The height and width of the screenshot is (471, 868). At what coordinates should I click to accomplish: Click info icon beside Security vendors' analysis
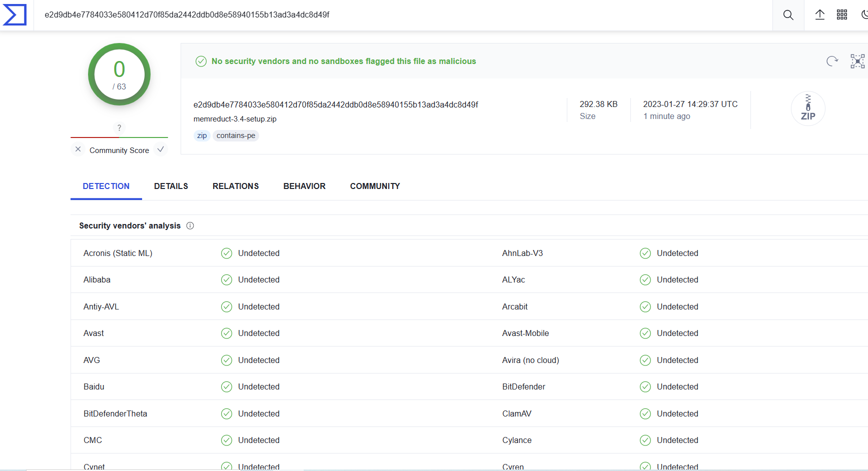click(x=190, y=225)
